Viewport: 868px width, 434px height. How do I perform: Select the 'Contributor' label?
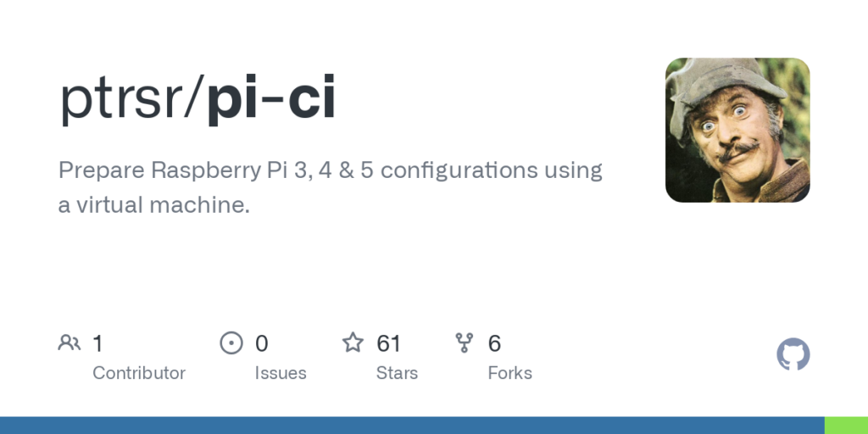139,373
